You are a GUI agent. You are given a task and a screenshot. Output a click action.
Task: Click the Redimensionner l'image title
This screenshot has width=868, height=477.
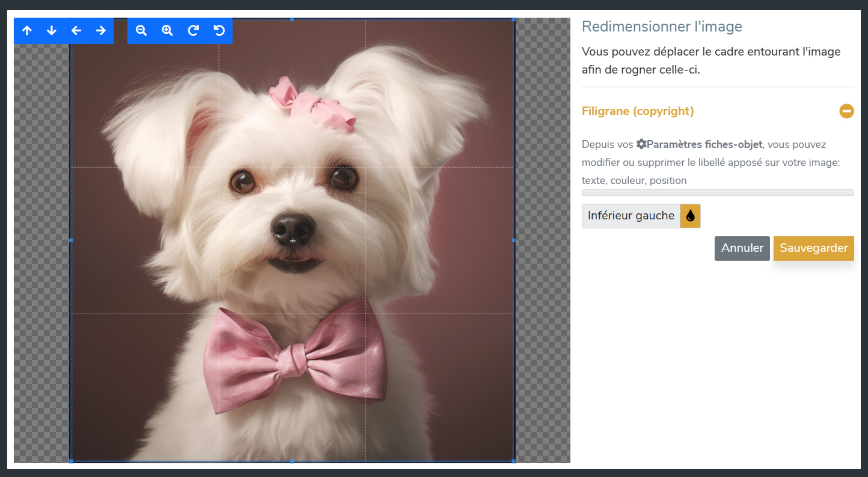tap(662, 27)
